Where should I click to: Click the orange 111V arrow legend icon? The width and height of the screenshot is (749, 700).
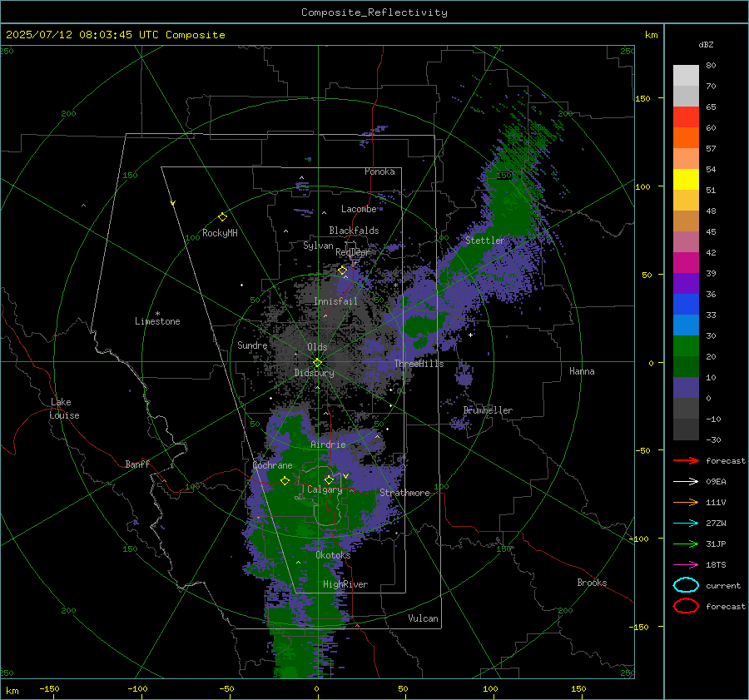[686, 502]
